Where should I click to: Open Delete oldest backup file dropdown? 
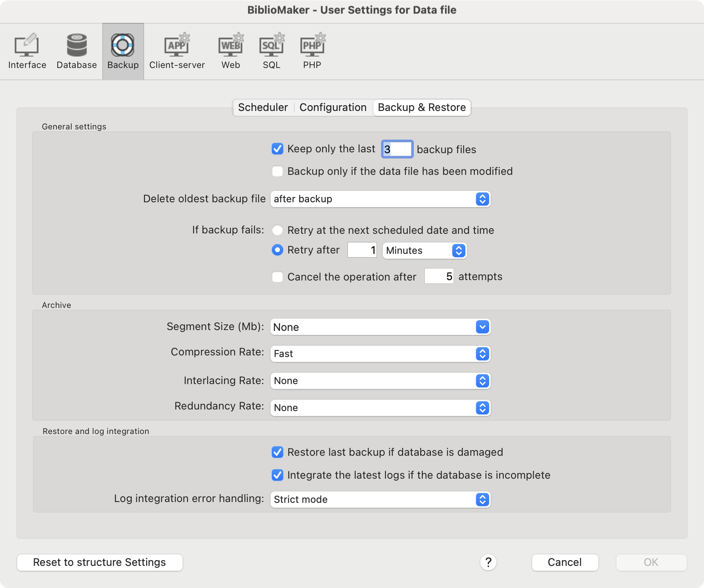pos(380,199)
